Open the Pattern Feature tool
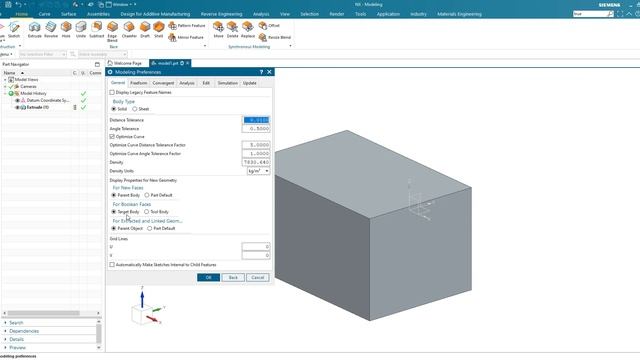The height and width of the screenshot is (360, 640). pos(187,25)
